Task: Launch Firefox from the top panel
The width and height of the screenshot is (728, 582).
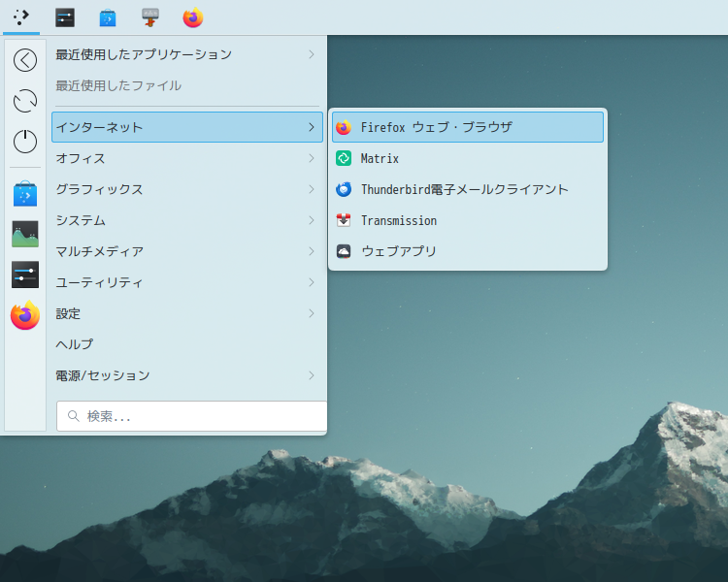Action: pyautogui.click(x=193, y=17)
